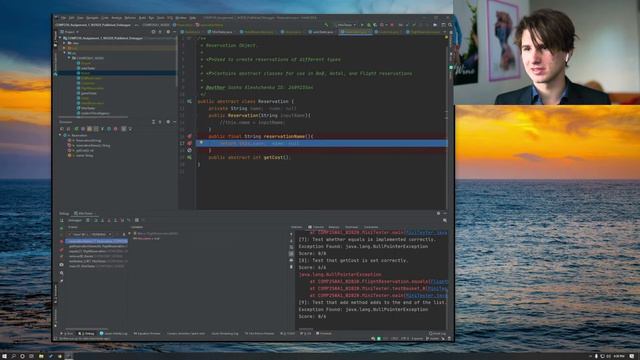Switch to the Debugger tab

click(x=75, y=220)
